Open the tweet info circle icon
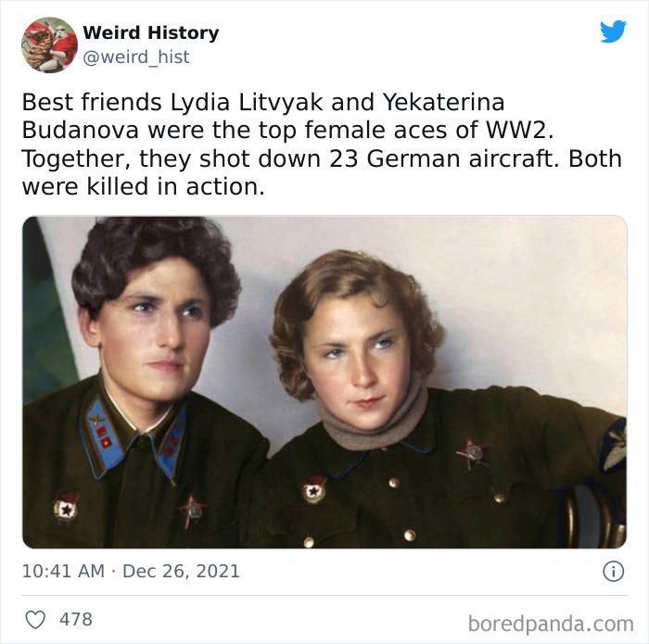Screen dimensions: 649x644 tap(613, 571)
